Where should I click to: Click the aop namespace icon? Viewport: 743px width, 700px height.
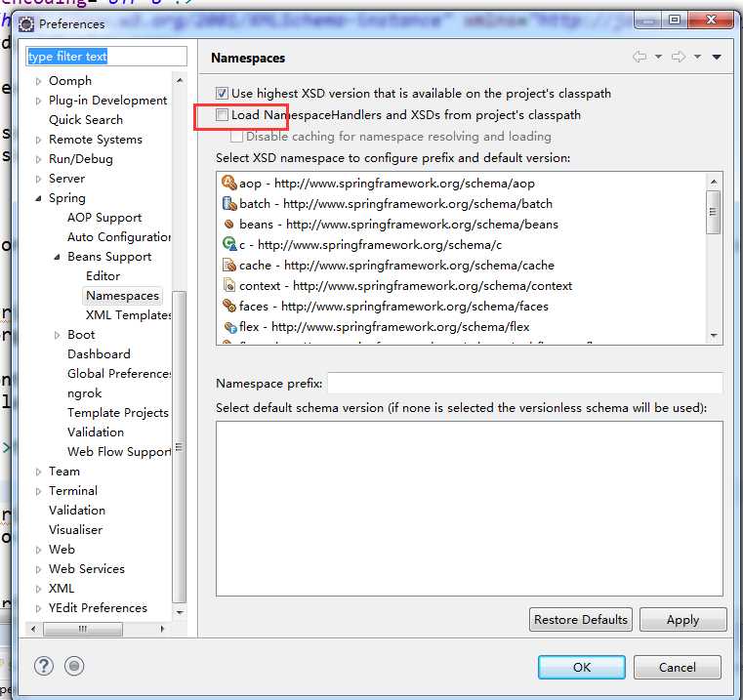tap(229, 183)
